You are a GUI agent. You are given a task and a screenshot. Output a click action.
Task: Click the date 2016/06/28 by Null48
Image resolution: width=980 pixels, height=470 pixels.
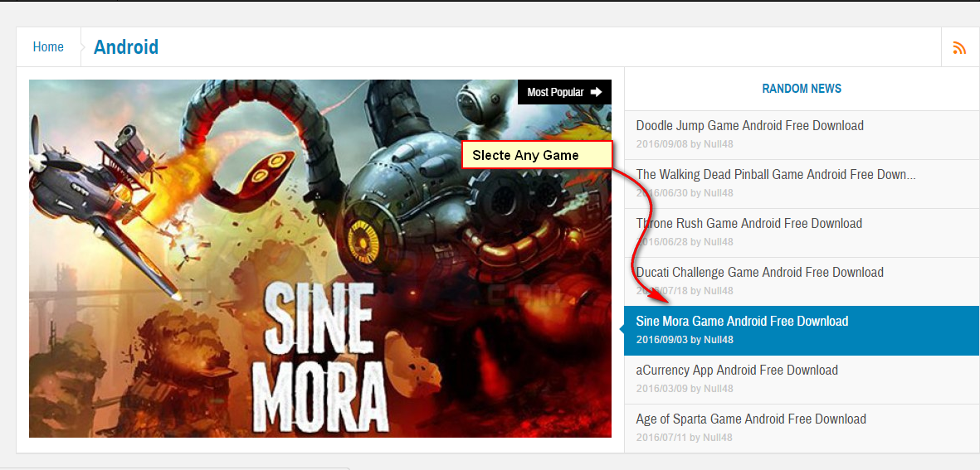pos(685,242)
